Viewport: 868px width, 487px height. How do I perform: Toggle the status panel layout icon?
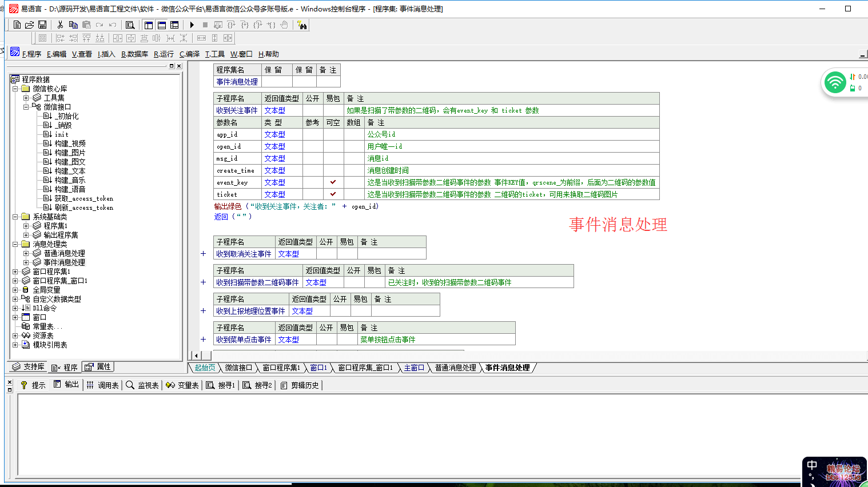pyautogui.click(x=162, y=25)
